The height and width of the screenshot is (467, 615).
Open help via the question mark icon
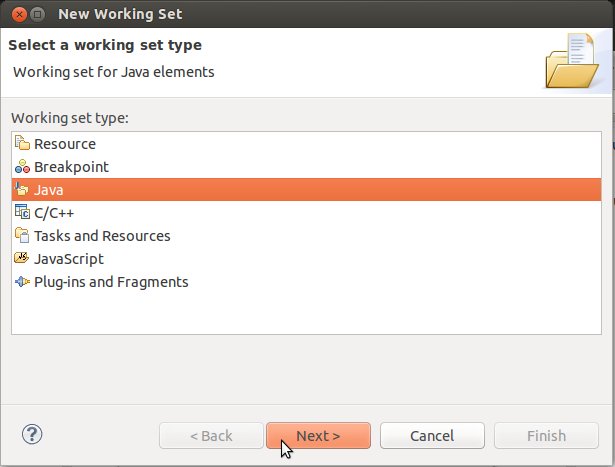[32, 434]
